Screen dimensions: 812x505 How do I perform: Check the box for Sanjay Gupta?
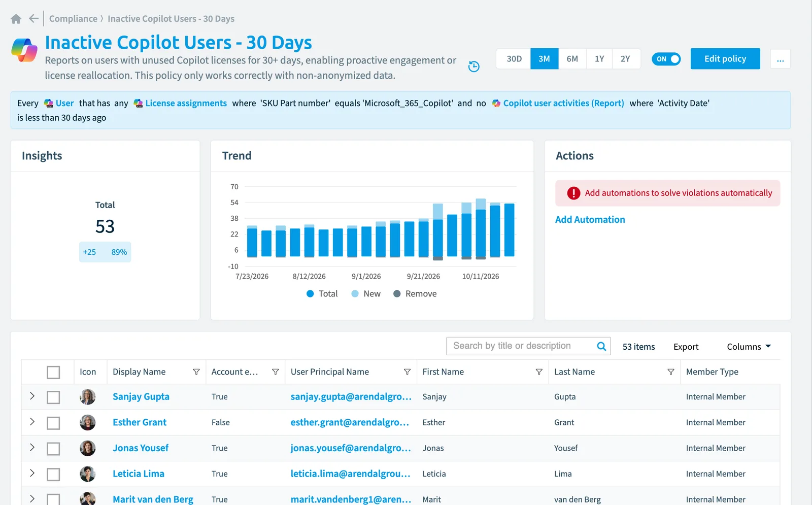point(53,397)
